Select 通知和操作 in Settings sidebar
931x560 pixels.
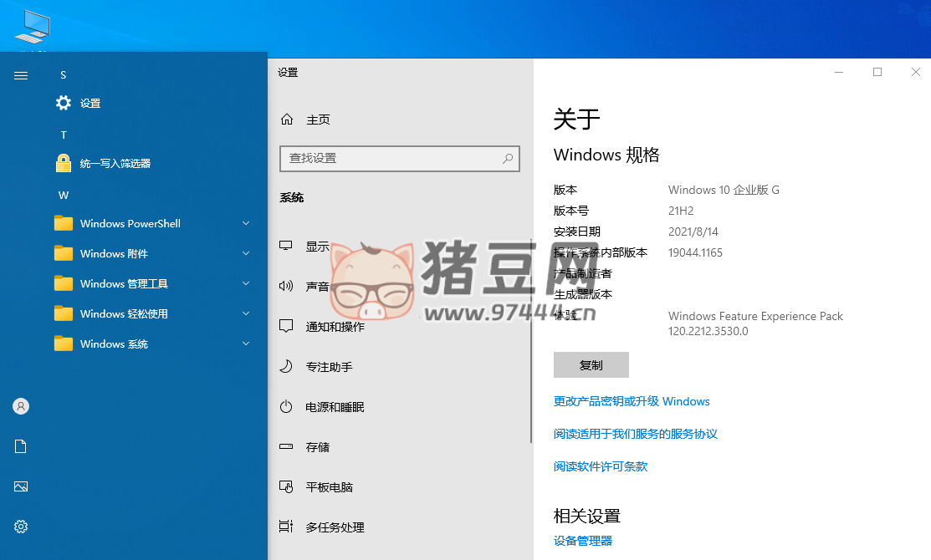pos(335,327)
